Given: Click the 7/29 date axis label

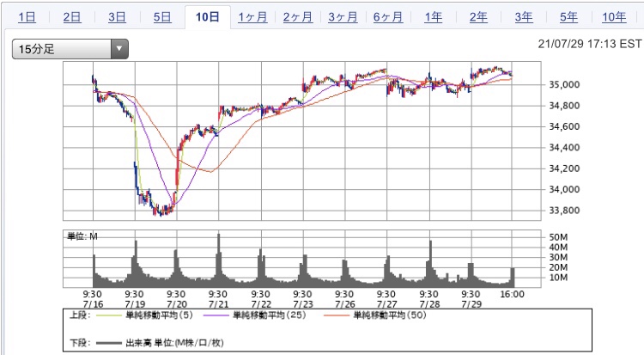Looking at the screenshot, I should tap(471, 305).
